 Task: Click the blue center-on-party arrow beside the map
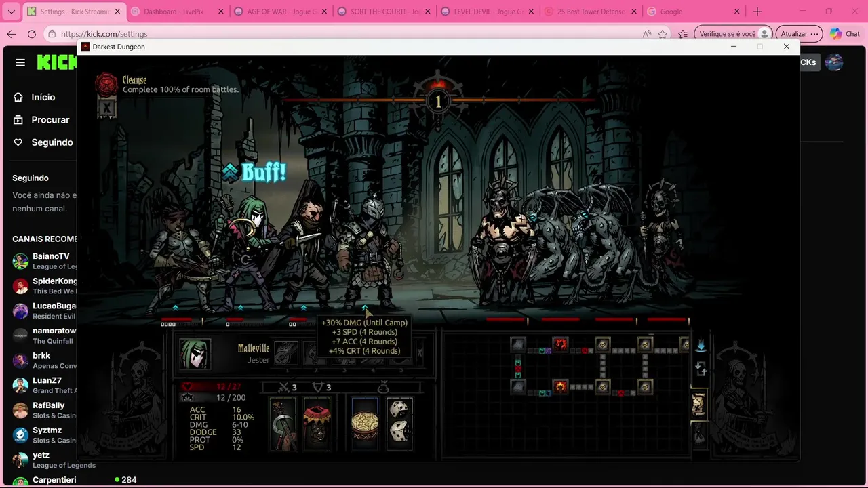pyautogui.click(x=701, y=346)
